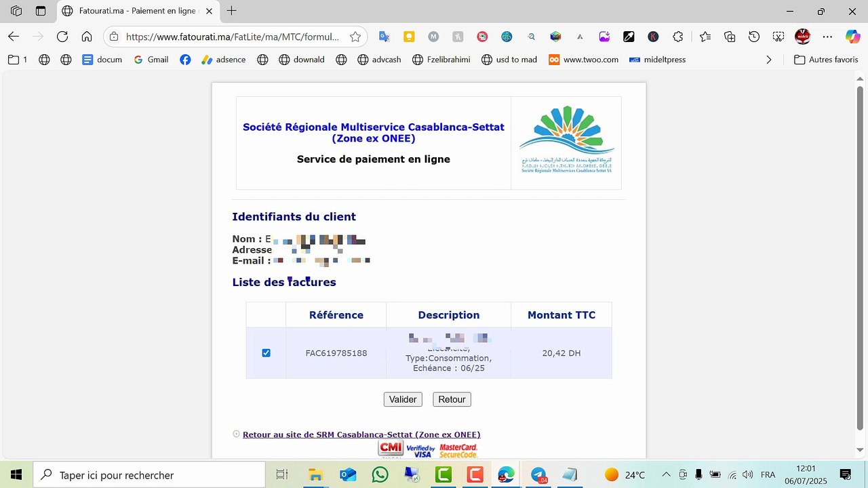The height and width of the screenshot is (488, 868).
Task: Open the docum bookmark
Action: tap(102, 60)
